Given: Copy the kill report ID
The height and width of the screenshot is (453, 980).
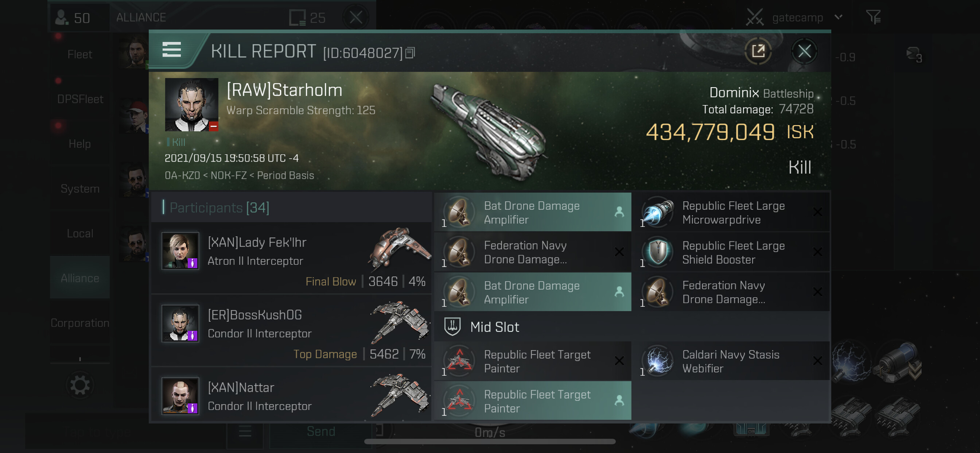Looking at the screenshot, I should (x=410, y=53).
